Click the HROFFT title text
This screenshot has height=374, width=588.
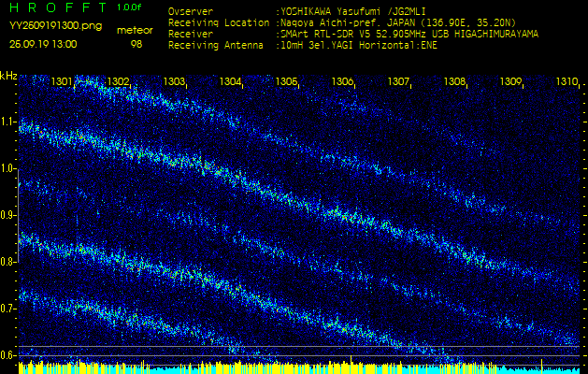58,7
